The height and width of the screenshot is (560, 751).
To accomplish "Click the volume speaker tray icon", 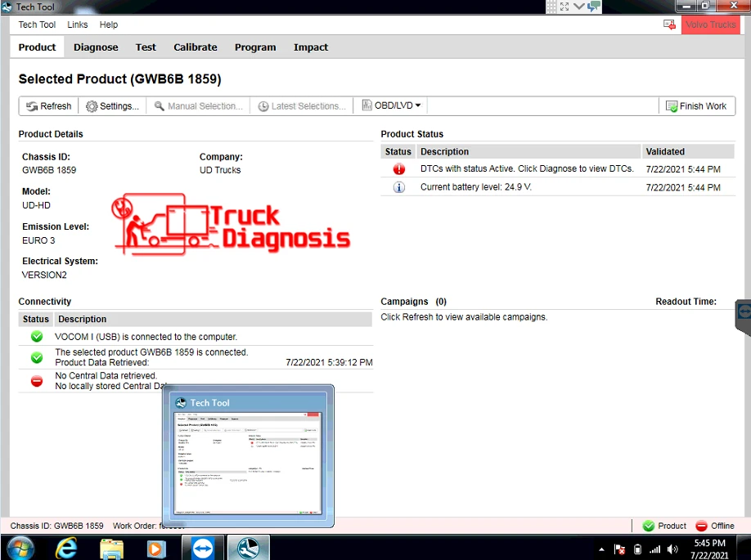I will (672, 549).
